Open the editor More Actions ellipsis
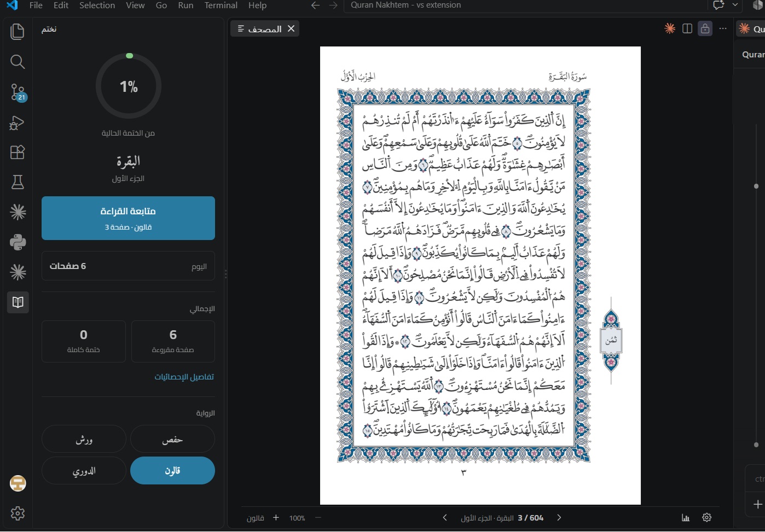Screen dimensions: 765x532 pos(723,28)
